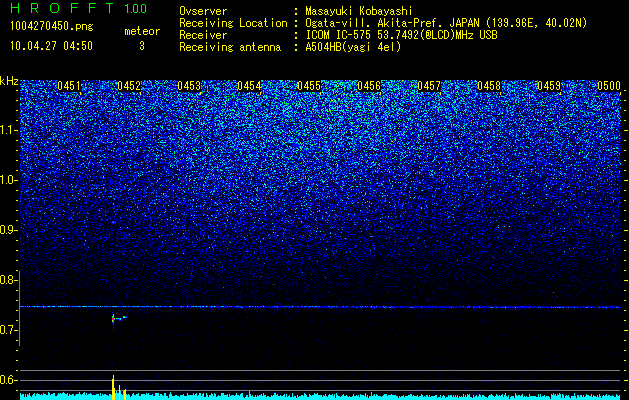Click the timestamp 10.04.27 04:50
The width and height of the screenshot is (629, 400).
pyautogui.click(x=51, y=46)
